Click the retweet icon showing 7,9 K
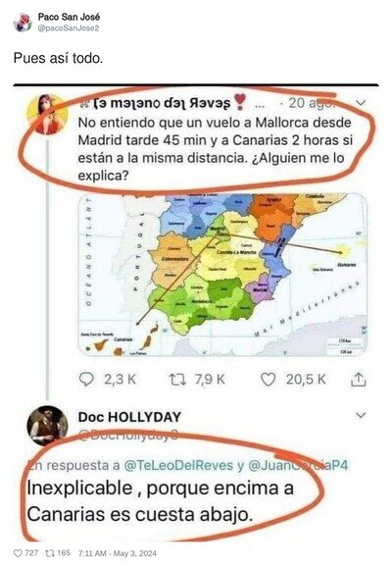The image size is (392, 567). click(x=177, y=380)
